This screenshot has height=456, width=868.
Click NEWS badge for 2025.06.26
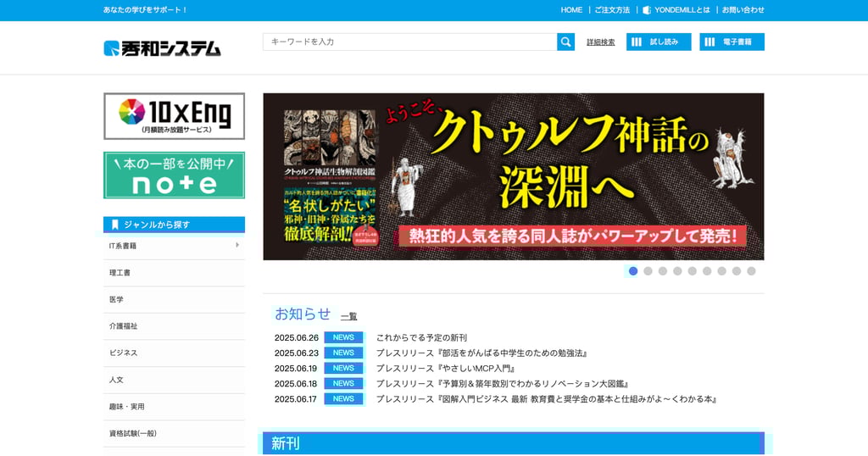pos(343,337)
